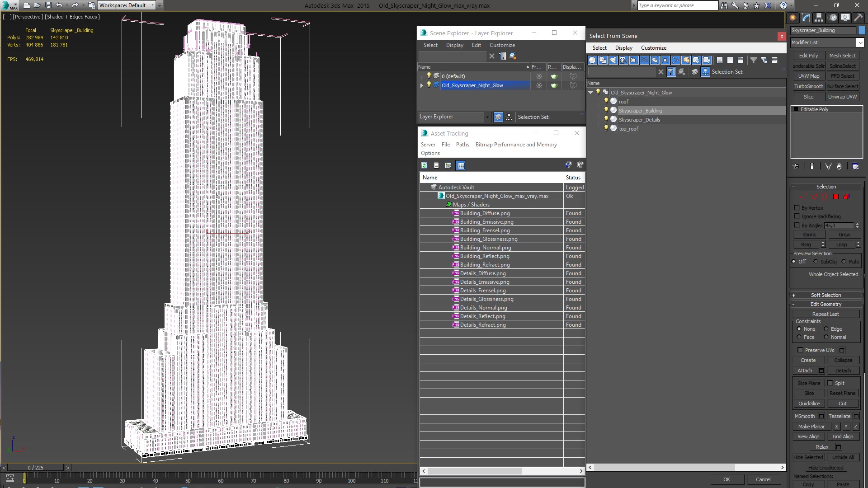Viewport: 868px width, 488px height.
Task: Toggle Display Cameras filter in Select From Scene
Action: click(x=623, y=60)
